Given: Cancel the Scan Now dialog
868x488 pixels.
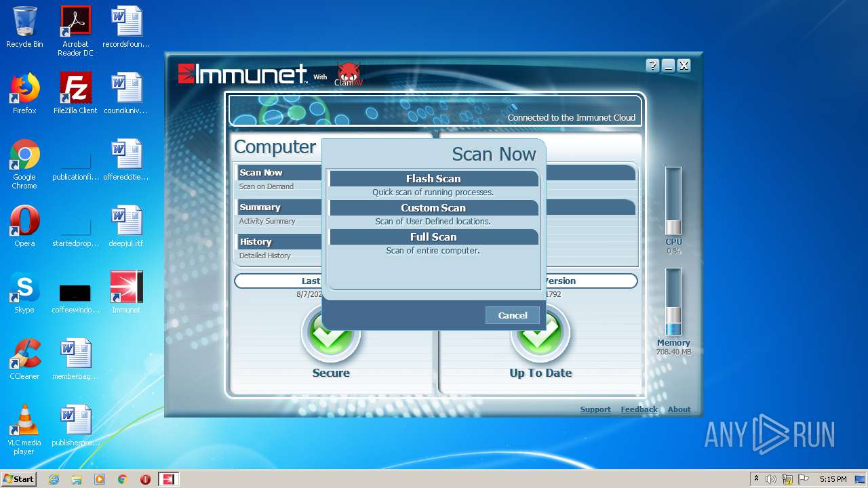Looking at the screenshot, I should tap(512, 315).
